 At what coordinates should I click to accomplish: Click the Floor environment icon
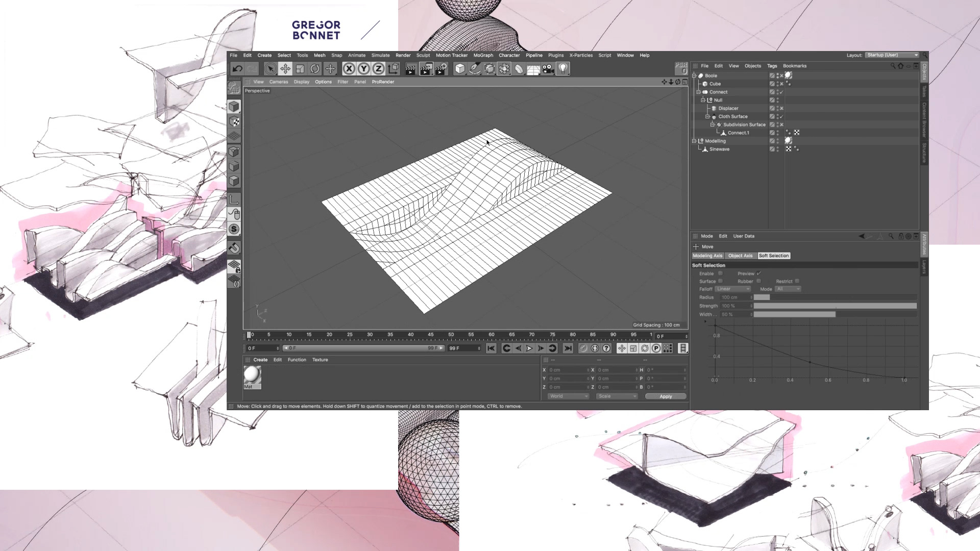[533, 69]
